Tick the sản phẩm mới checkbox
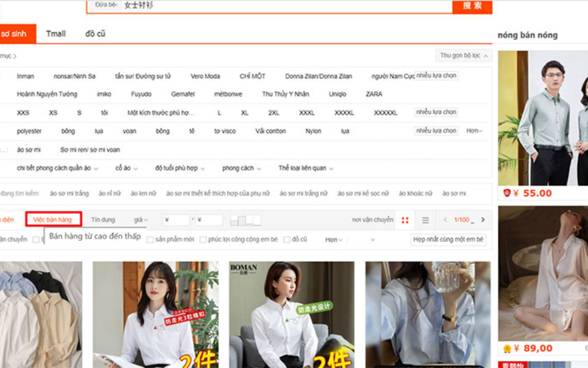This screenshot has height=368, width=588. [x=150, y=240]
